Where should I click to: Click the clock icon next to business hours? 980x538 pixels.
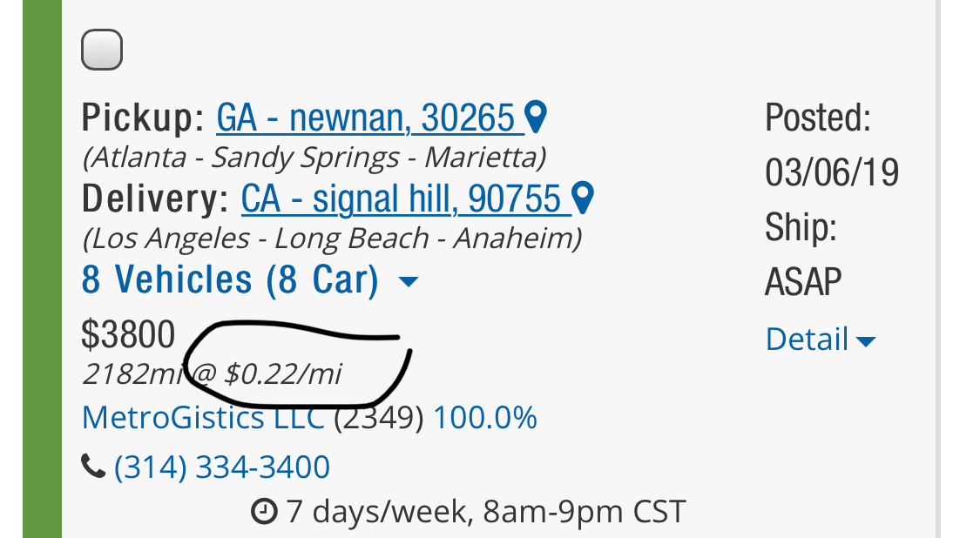[x=263, y=511]
